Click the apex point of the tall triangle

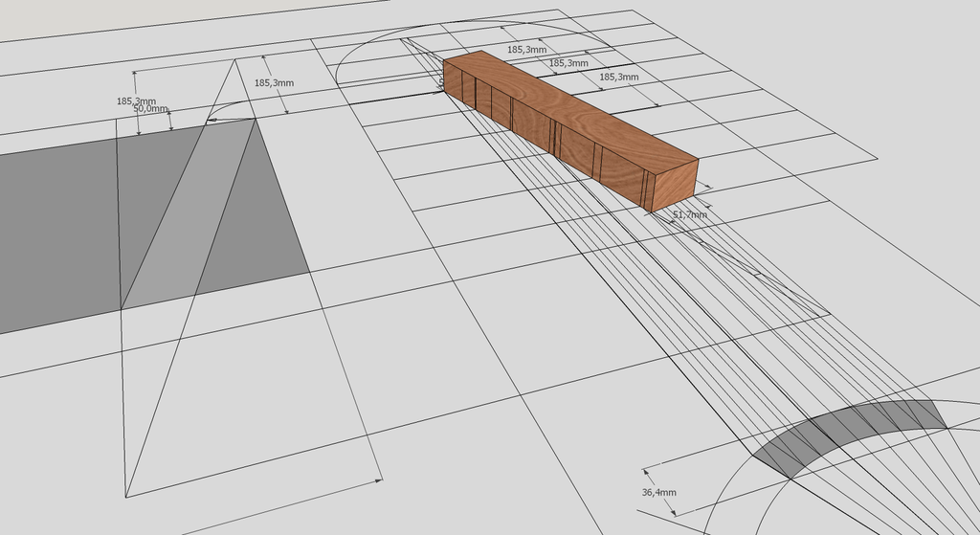point(235,59)
